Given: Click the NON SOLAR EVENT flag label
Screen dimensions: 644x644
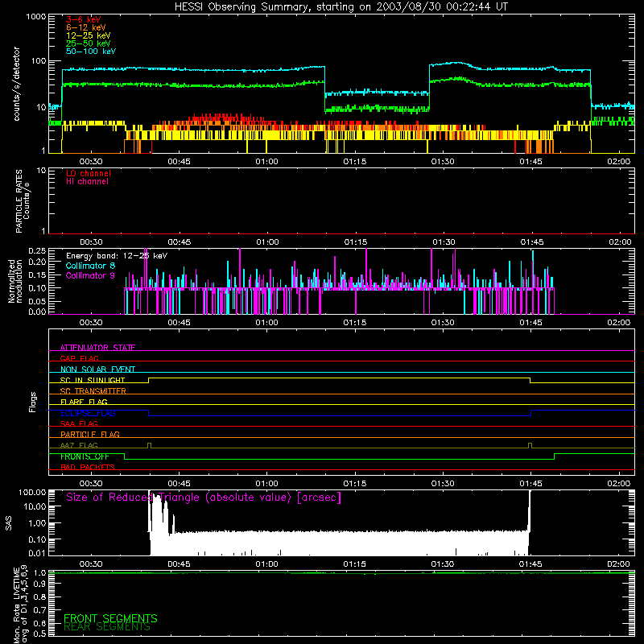Looking at the screenshot, I should coord(97,369).
